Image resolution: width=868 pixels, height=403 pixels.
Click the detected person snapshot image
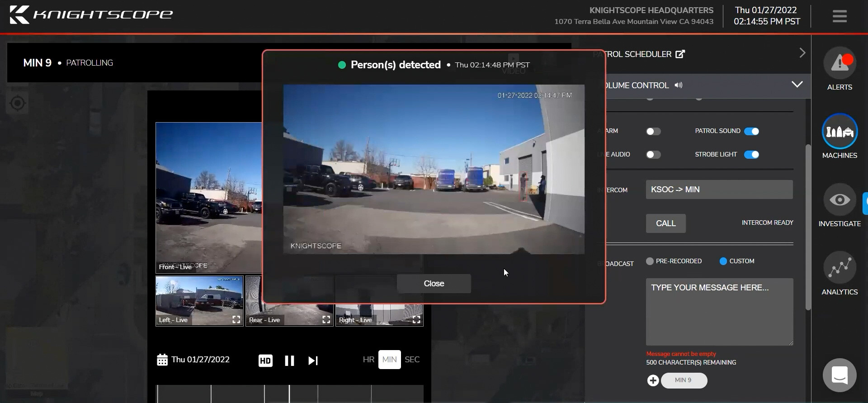click(434, 169)
